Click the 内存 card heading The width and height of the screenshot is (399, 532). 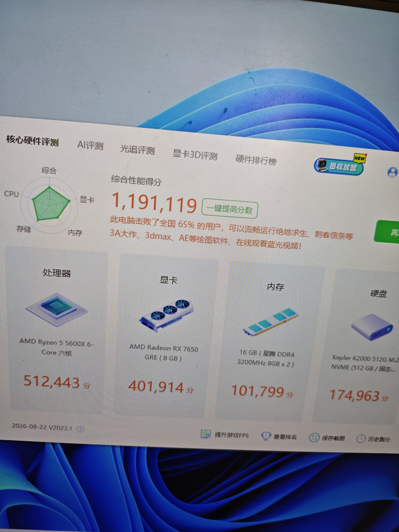275,287
